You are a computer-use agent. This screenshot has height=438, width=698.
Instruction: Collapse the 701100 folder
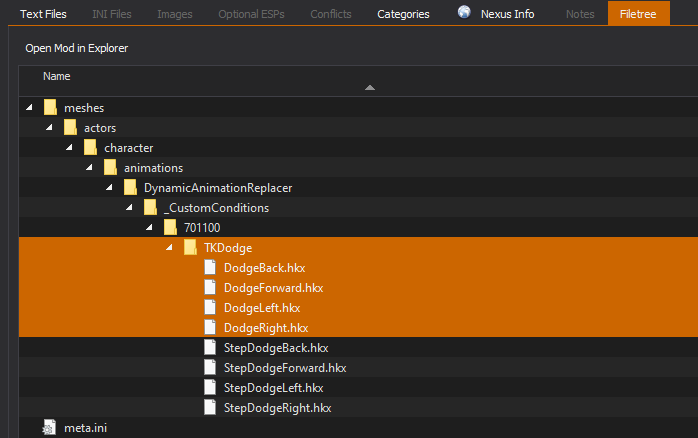[x=150, y=227]
